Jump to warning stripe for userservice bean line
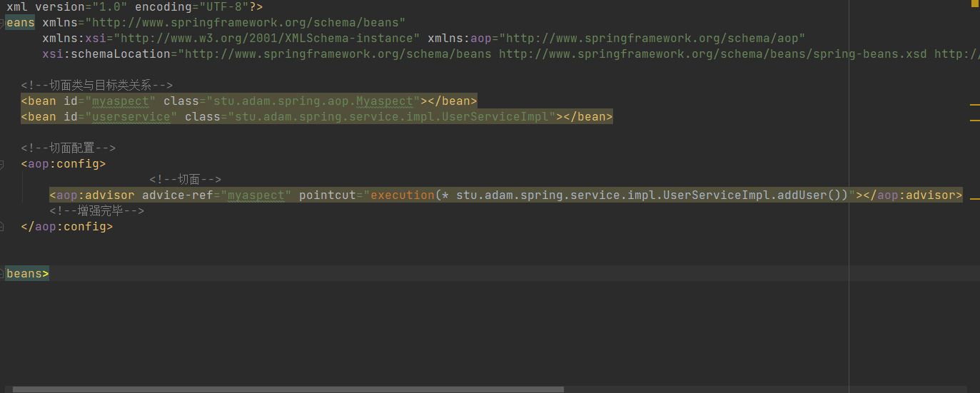 click(975, 121)
